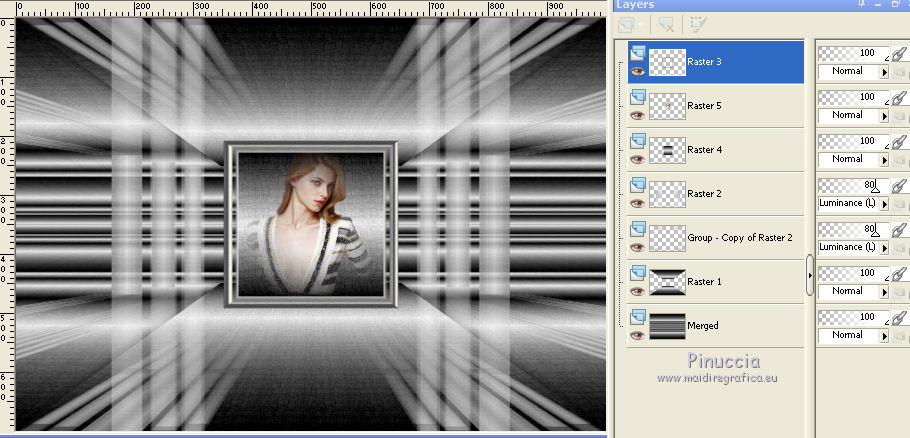The image size is (910, 438).
Task: Select the layer named Raster 5
Action: click(x=704, y=106)
